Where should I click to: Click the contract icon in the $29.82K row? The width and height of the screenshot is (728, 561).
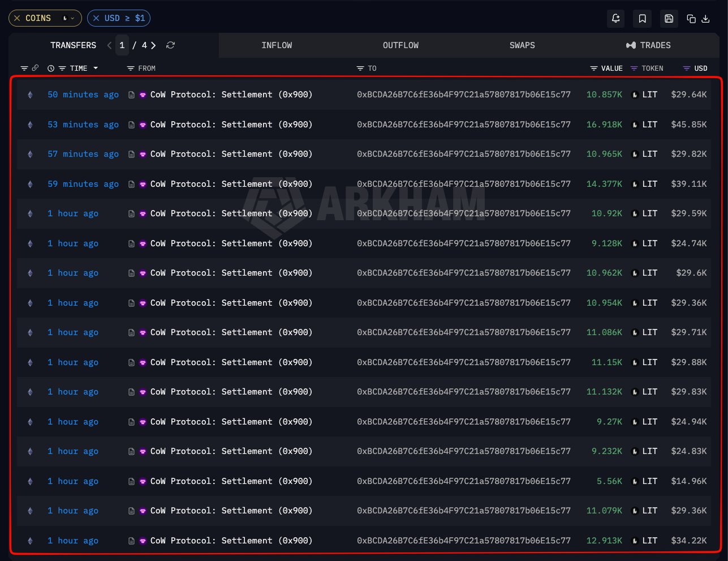131,155
